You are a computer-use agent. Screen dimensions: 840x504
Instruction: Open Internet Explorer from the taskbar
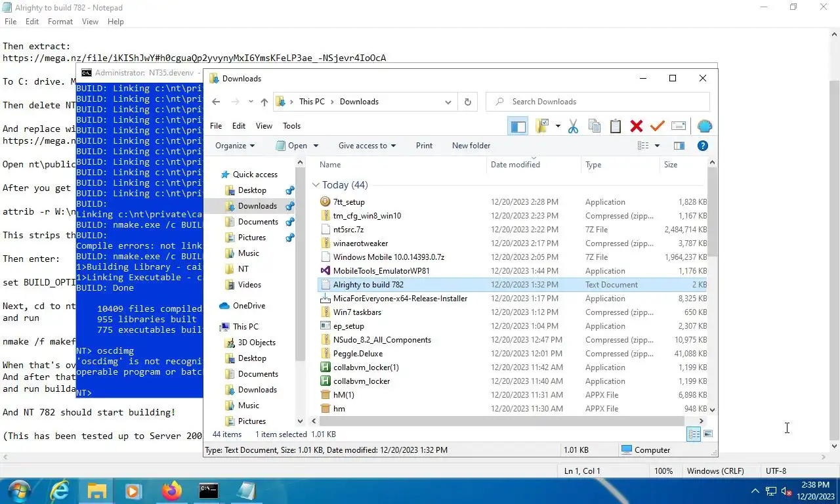click(60, 491)
